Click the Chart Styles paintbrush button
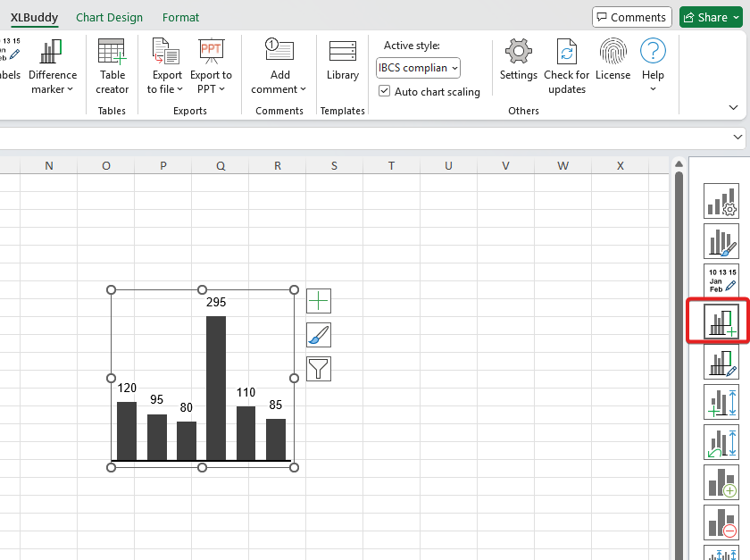This screenshot has width=750, height=560. 319,335
